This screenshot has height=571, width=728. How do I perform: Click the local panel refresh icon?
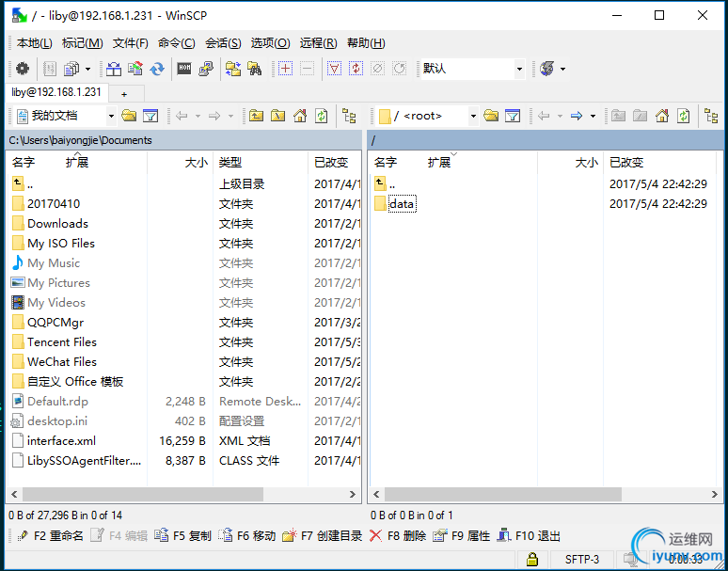(x=322, y=116)
